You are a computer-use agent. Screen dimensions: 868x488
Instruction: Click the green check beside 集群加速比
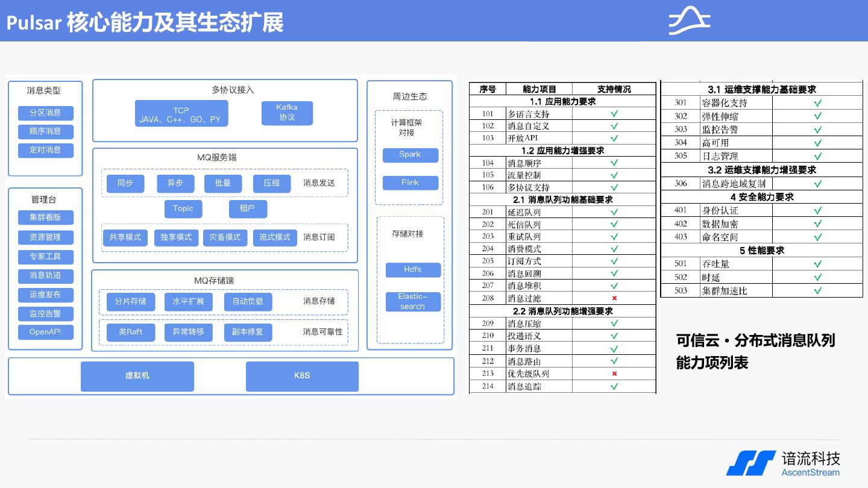(x=817, y=290)
